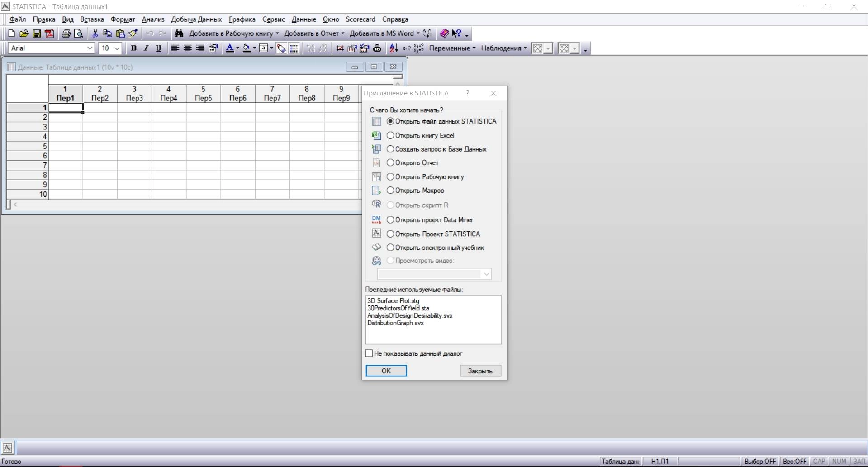The width and height of the screenshot is (868, 467).
Task: Open Print Preview magnifier icon
Action: point(79,33)
